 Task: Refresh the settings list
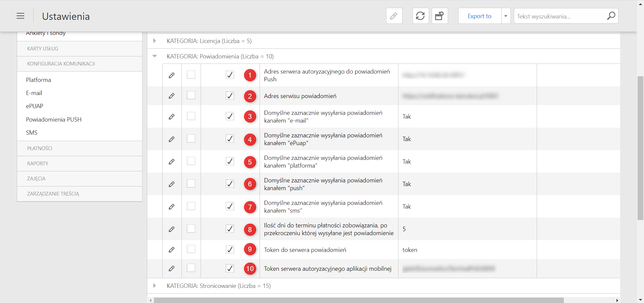420,16
